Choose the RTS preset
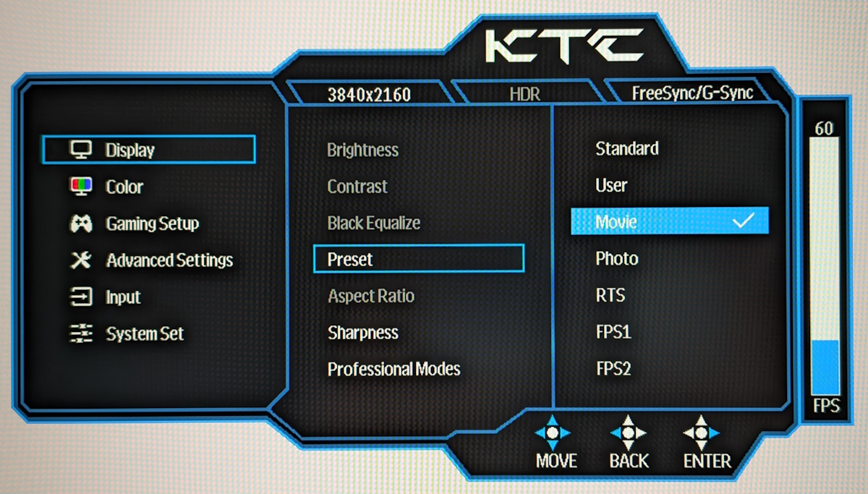The image size is (868, 494). click(610, 295)
